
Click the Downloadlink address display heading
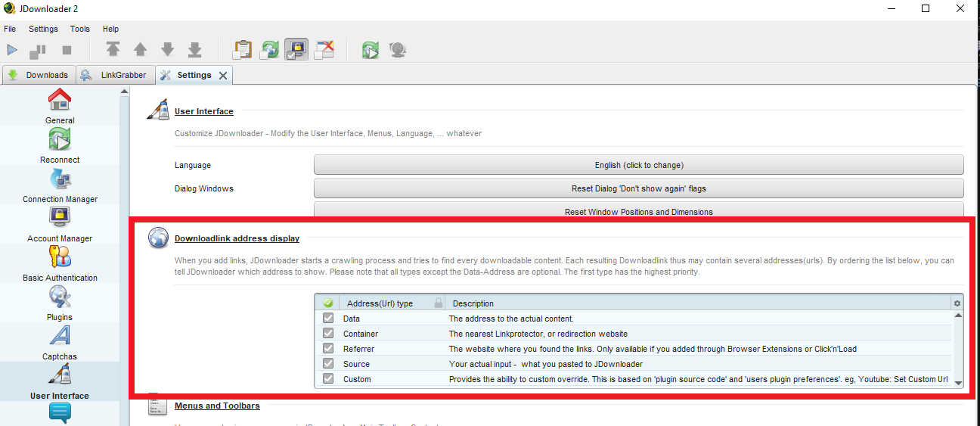pos(237,238)
